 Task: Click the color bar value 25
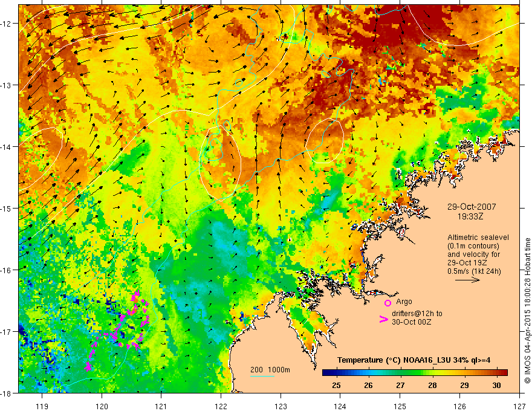tap(336, 386)
